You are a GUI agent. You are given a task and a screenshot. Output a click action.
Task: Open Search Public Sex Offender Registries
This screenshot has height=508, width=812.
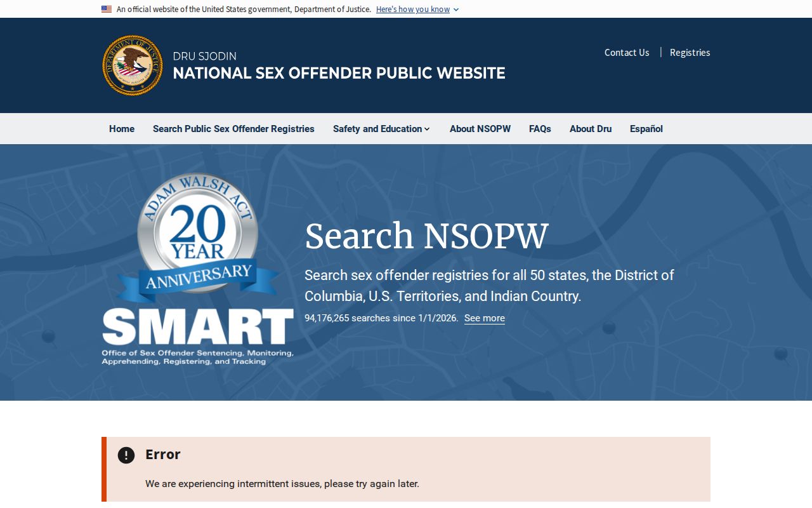[233, 129]
